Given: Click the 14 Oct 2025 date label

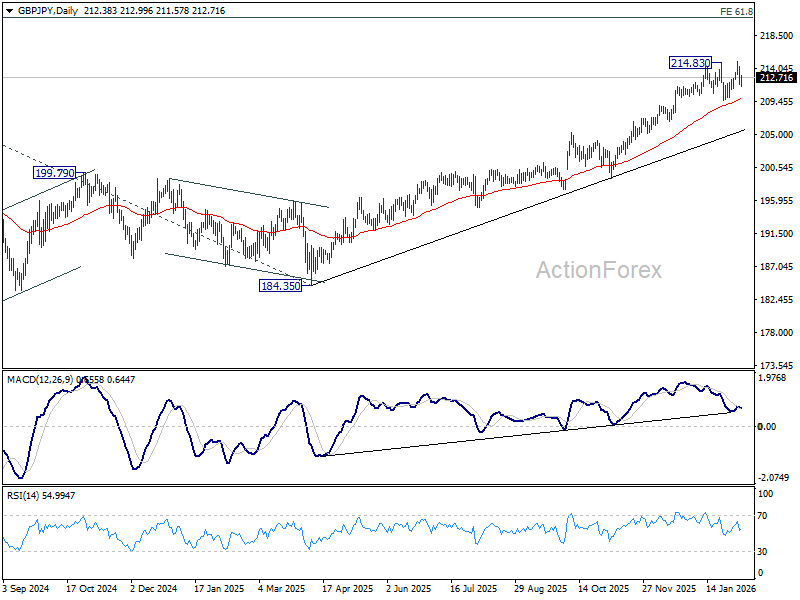Looking at the screenshot, I should click(x=604, y=588).
